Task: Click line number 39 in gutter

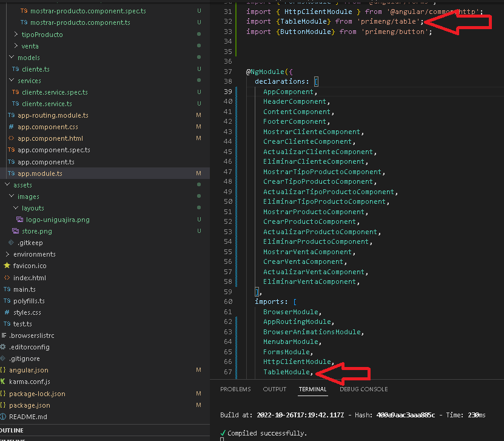Action: coord(227,92)
